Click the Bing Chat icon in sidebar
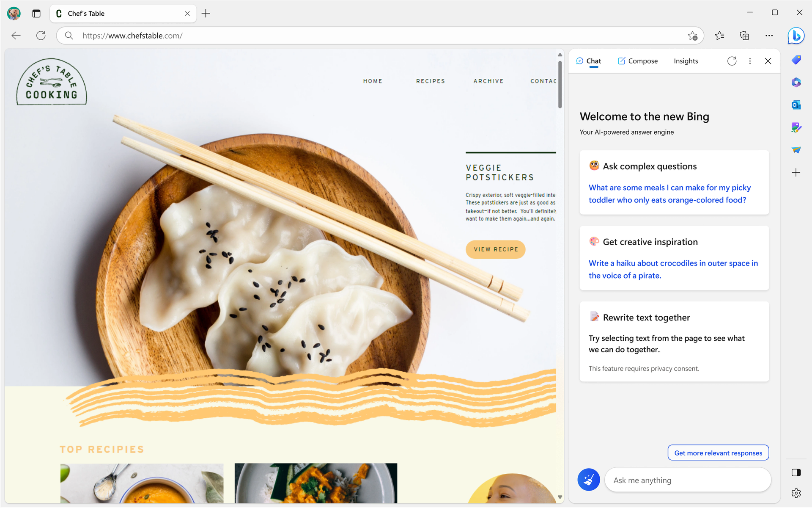Image resolution: width=812 pixels, height=508 pixels. [796, 35]
